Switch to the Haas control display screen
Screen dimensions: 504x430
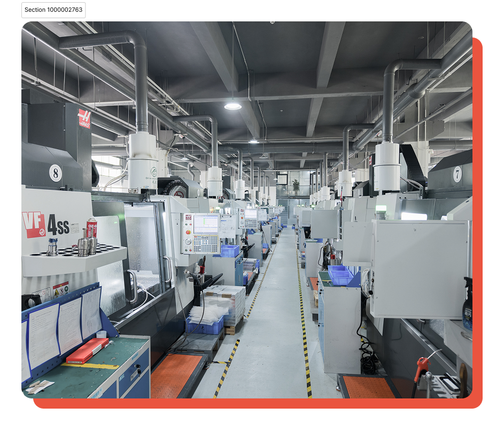click(x=205, y=224)
